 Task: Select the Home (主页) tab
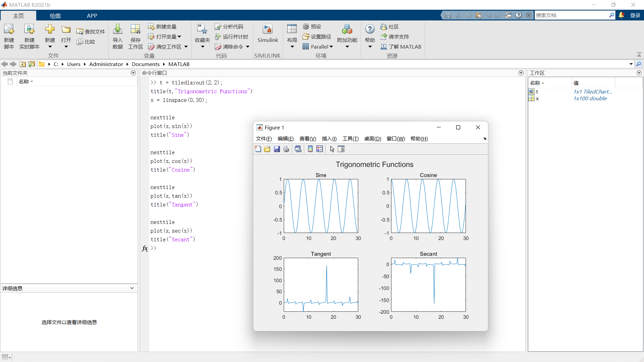(18, 16)
